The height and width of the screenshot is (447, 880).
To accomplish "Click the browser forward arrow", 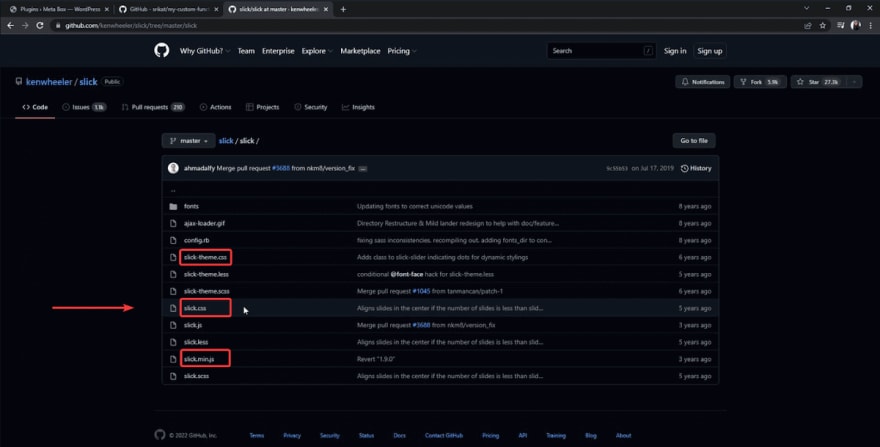I will click(x=25, y=25).
